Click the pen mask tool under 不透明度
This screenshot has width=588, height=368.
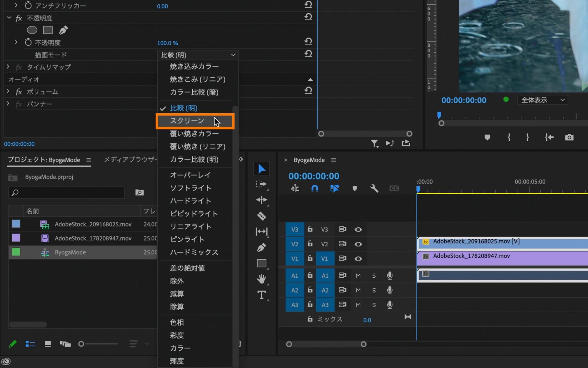pyautogui.click(x=64, y=30)
